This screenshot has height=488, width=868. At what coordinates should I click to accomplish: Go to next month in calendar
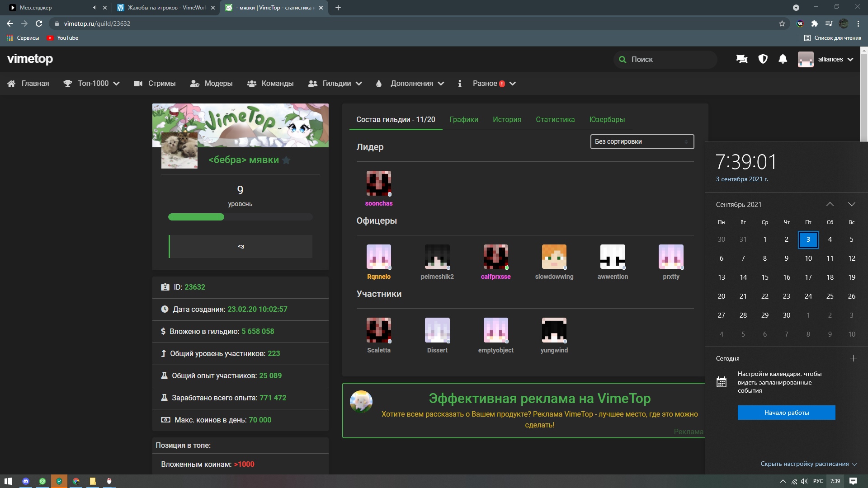[x=851, y=204]
